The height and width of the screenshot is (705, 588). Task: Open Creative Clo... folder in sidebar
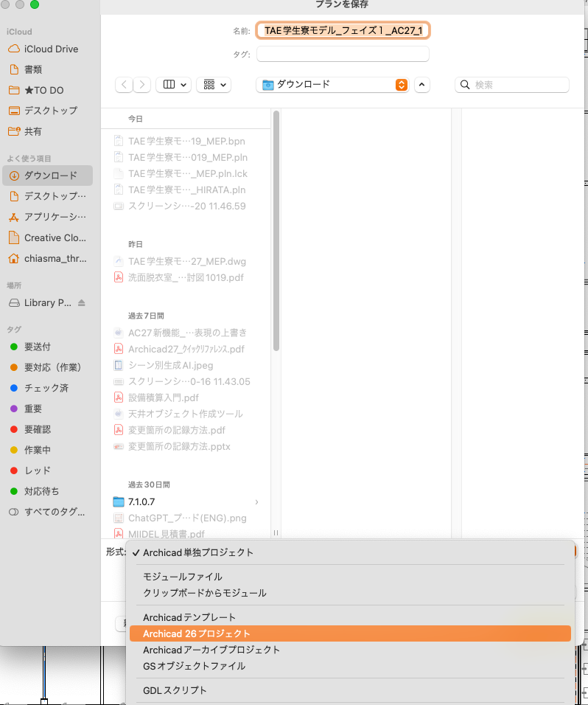[47, 238]
